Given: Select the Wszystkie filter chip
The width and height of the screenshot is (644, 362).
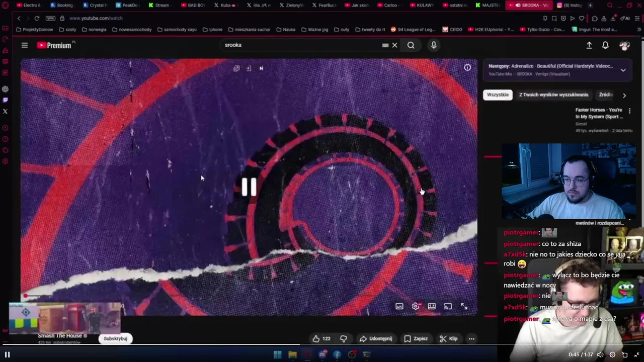Looking at the screenshot, I should [x=498, y=95].
